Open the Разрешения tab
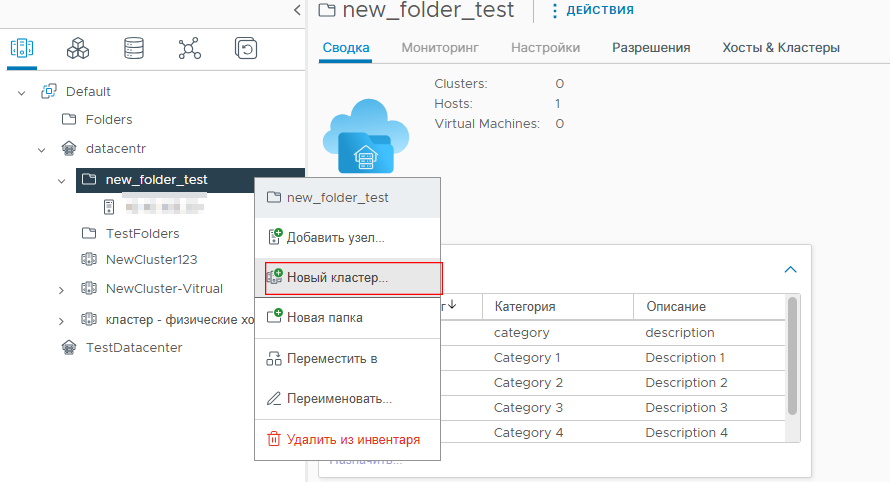Viewport: 890px width, 482px height. [x=651, y=48]
